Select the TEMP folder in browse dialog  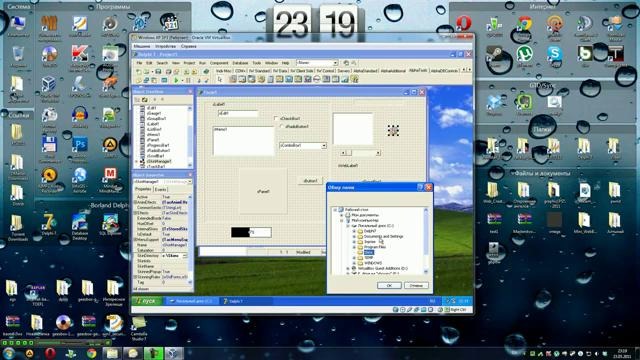pos(369,258)
